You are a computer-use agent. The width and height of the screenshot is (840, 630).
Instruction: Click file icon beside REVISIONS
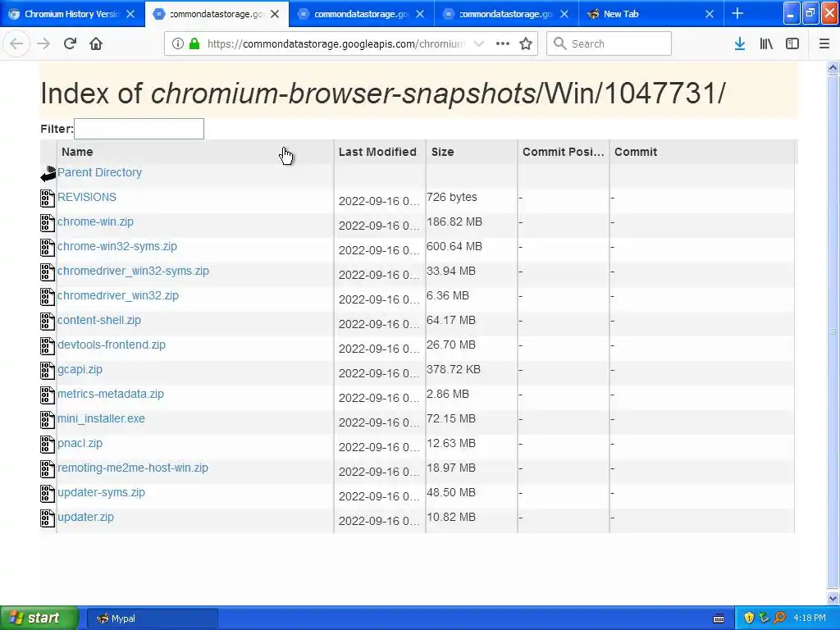(x=47, y=199)
